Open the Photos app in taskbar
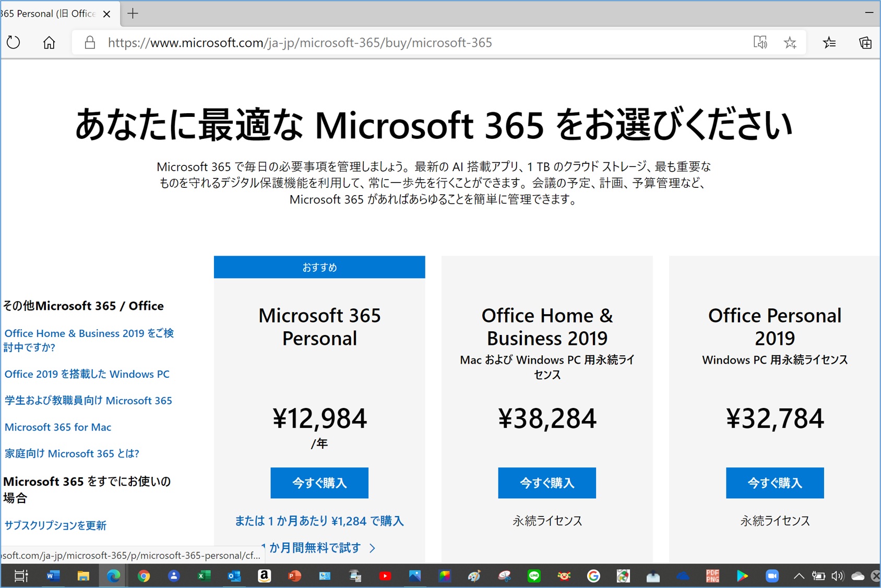 (415, 576)
